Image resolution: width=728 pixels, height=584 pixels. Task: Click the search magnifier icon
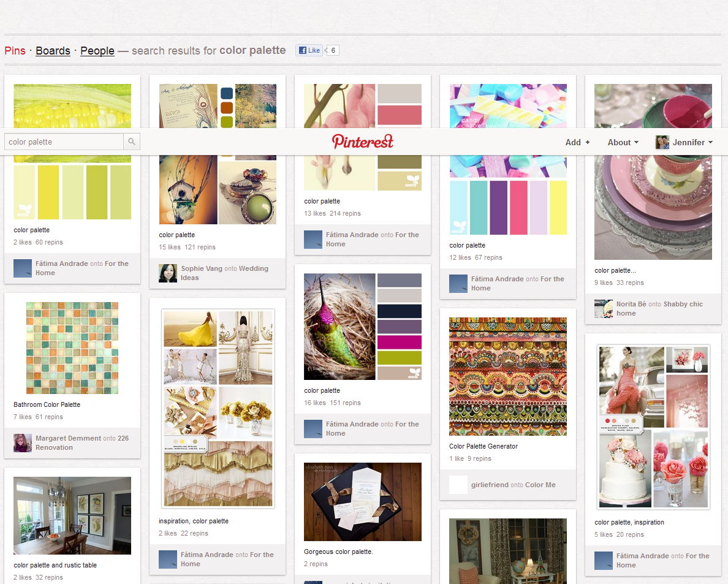click(132, 142)
